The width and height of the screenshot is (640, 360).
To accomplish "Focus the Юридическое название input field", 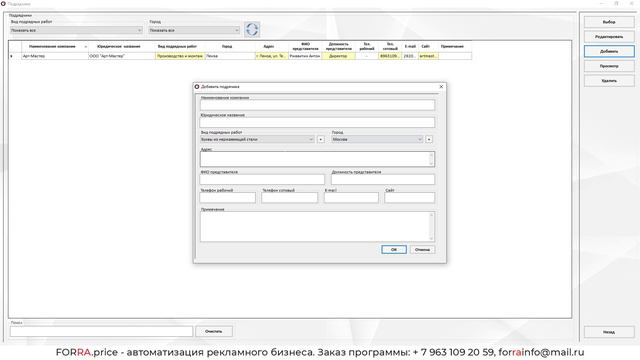I will click(317, 122).
